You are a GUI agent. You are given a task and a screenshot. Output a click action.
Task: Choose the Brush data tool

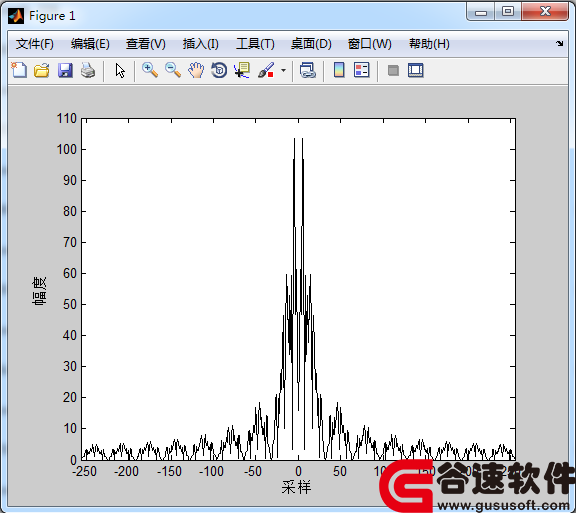(266, 70)
